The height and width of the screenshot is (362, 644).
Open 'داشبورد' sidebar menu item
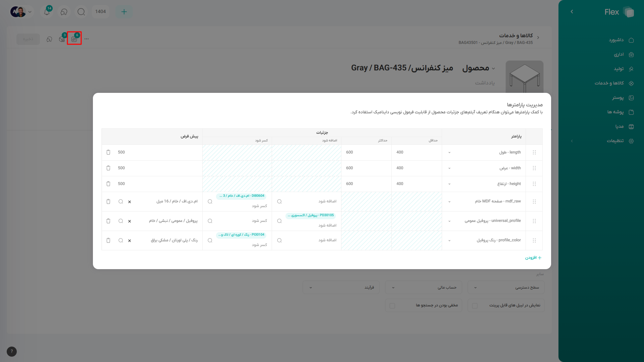click(x=616, y=40)
